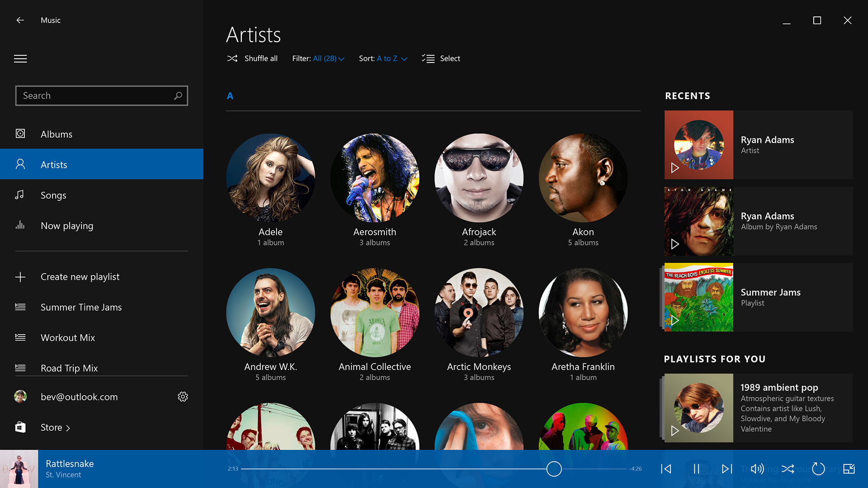The height and width of the screenshot is (488, 868).
Task: Open Aerosmith artist thumbnail
Action: (x=375, y=178)
